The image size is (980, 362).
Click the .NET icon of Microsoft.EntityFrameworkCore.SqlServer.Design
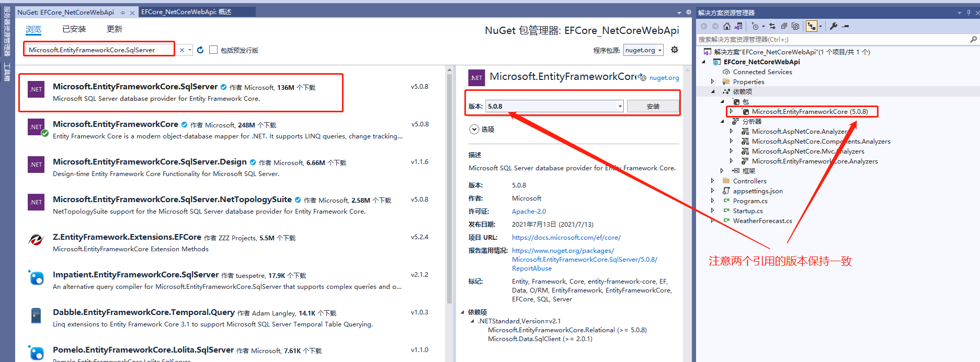(36, 165)
